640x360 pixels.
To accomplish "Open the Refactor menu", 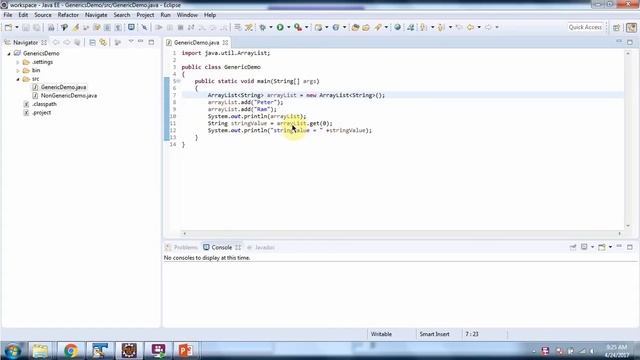I will pyautogui.click(x=68, y=15).
